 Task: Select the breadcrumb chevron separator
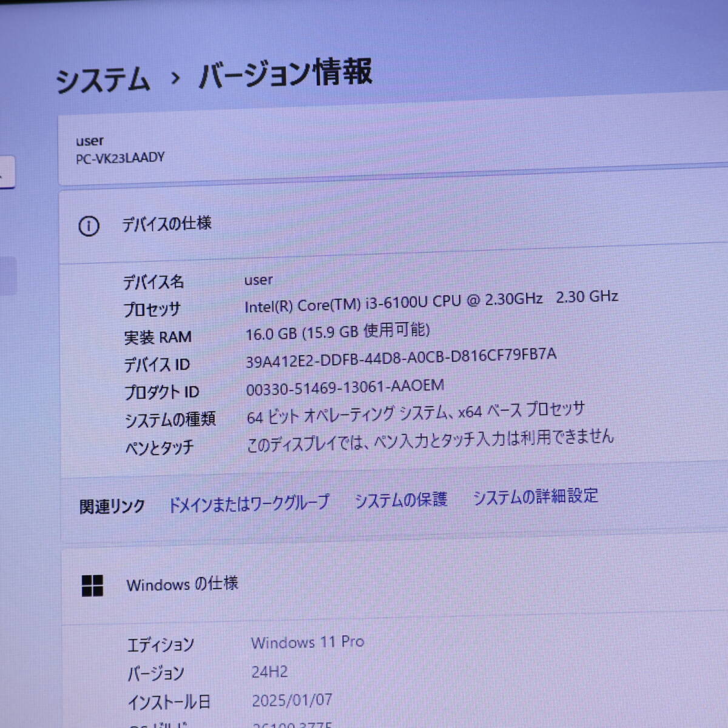point(175,78)
